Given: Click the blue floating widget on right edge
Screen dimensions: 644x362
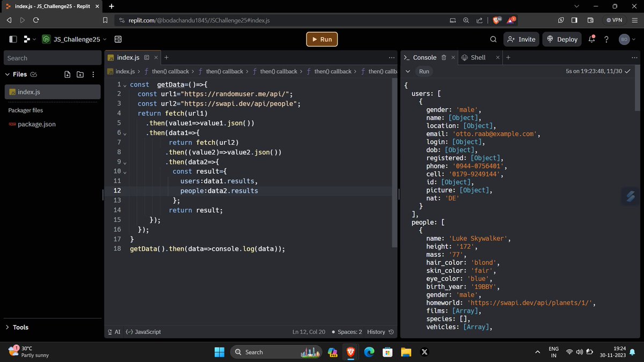Looking at the screenshot, I should click(x=631, y=196).
